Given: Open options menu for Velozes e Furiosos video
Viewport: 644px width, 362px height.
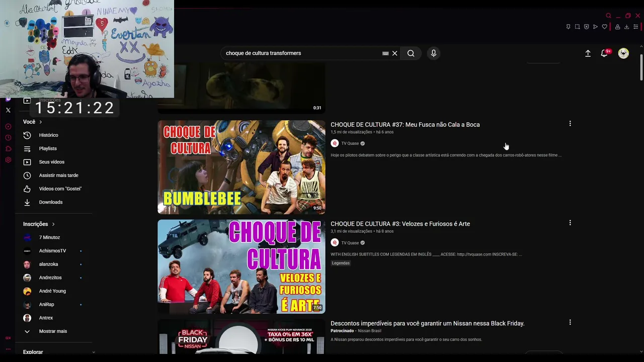Looking at the screenshot, I should pos(570,223).
